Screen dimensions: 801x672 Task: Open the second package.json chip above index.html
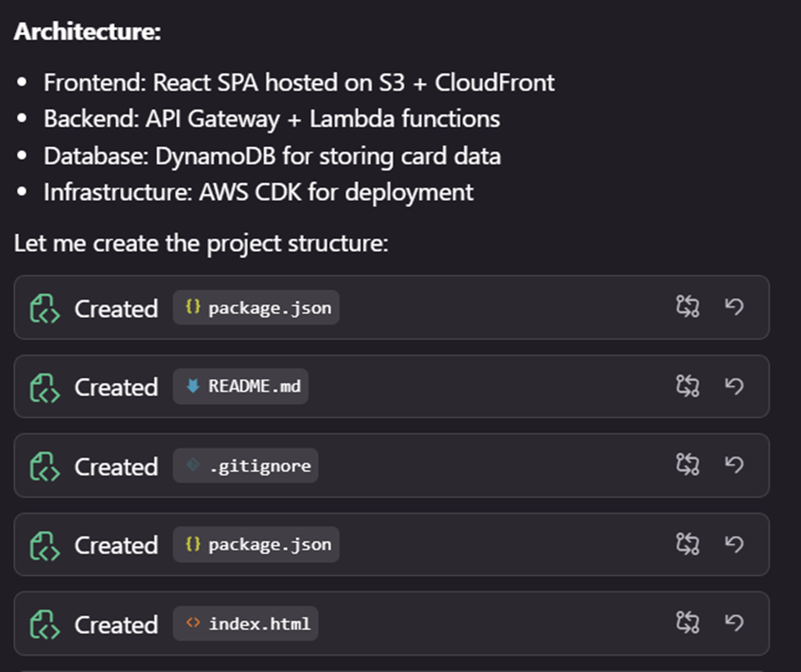pos(256,545)
